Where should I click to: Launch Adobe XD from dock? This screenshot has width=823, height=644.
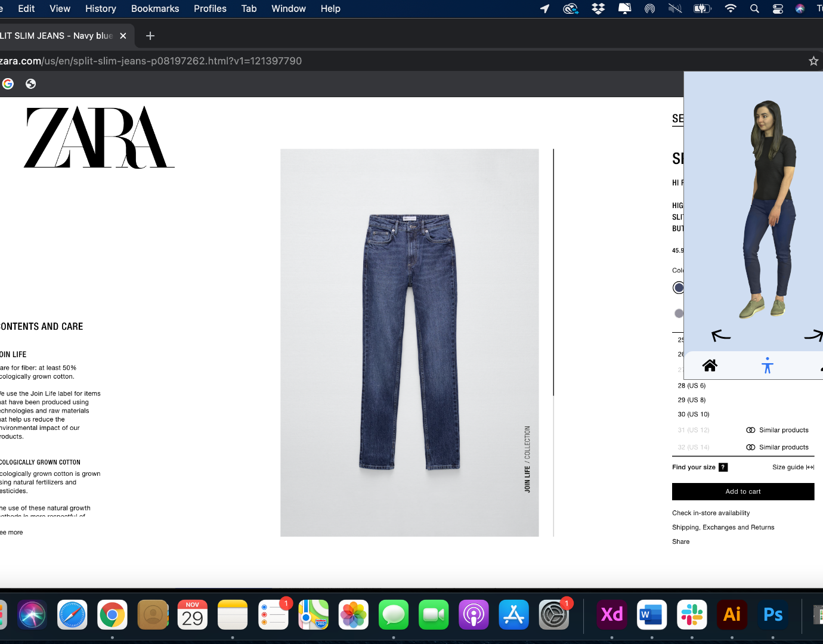click(612, 615)
